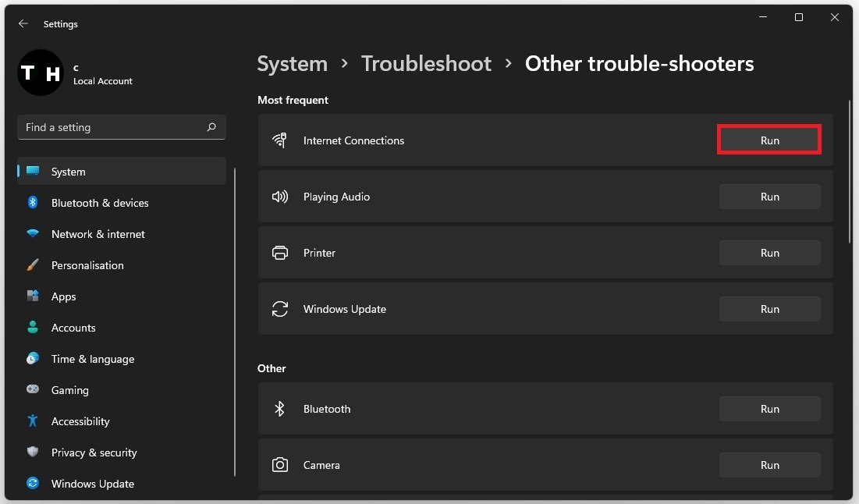Go to Accounts settings
The height and width of the screenshot is (504, 859).
click(x=73, y=328)
